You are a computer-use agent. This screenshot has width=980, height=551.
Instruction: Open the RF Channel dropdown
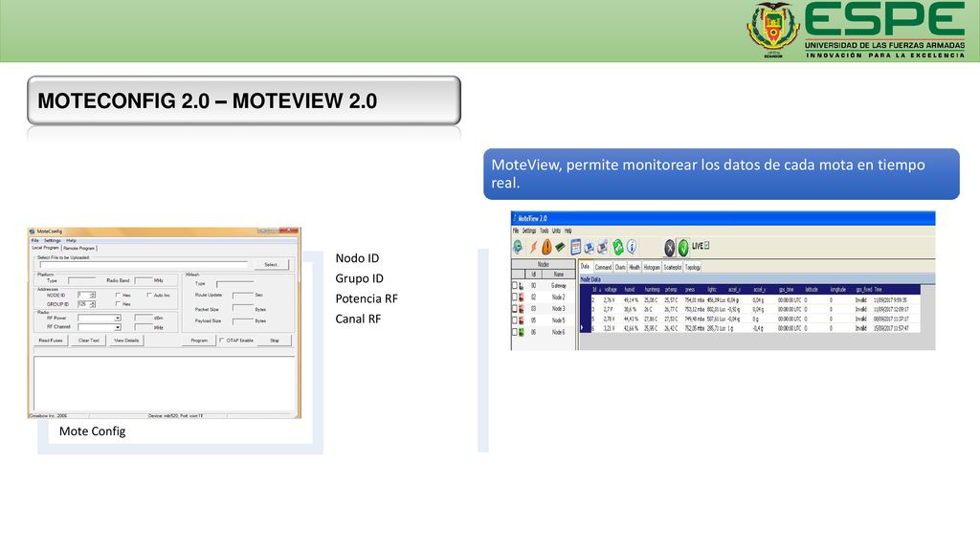(118, 327)
